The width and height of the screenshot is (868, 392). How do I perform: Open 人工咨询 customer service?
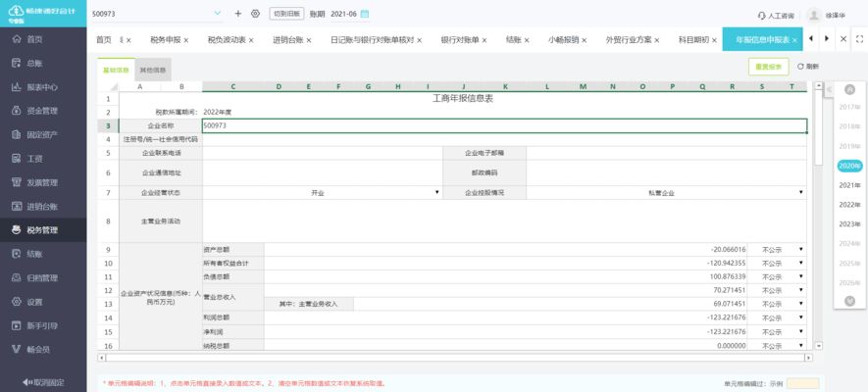(776, 16)
